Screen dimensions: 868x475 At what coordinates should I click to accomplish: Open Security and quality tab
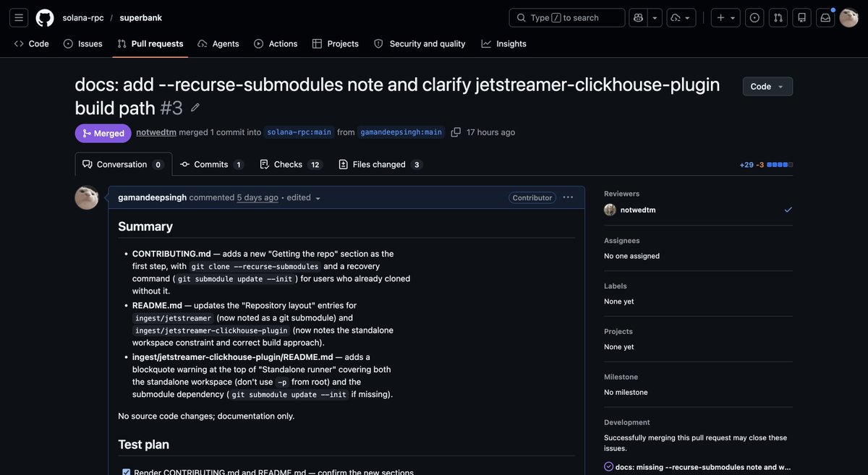pyautogui.click(x=420, y=43)
